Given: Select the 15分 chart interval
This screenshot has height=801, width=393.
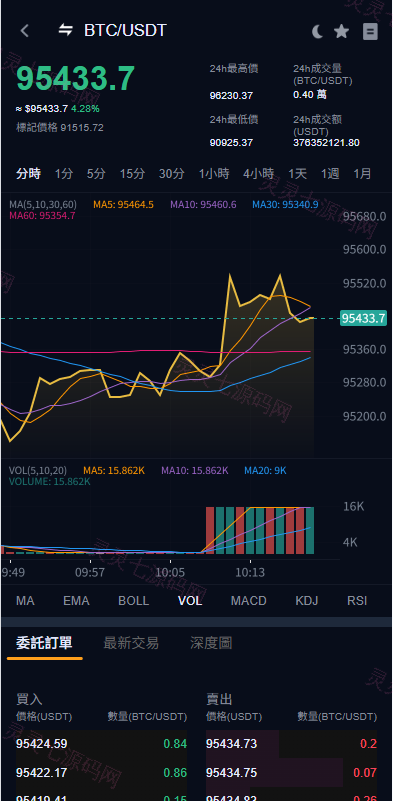Looking at the screenshot, I should point(132,174).
